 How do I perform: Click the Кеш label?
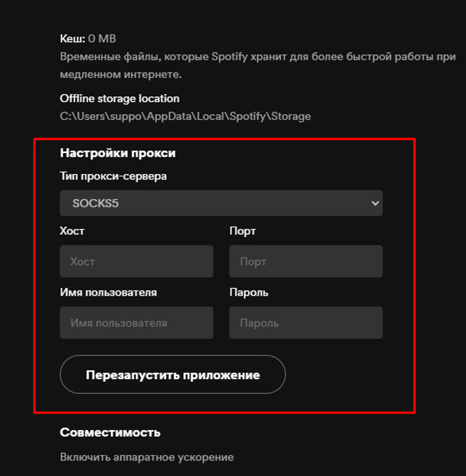tap(72, 39)
